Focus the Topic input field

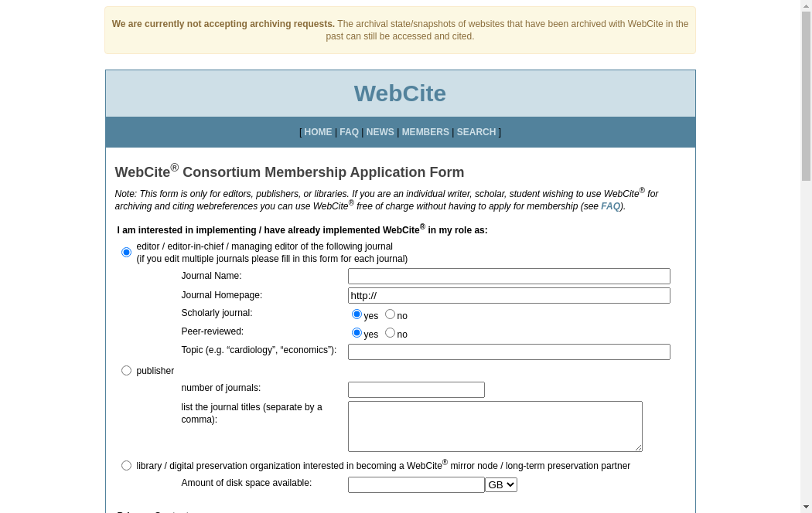(x=509, y=352)
